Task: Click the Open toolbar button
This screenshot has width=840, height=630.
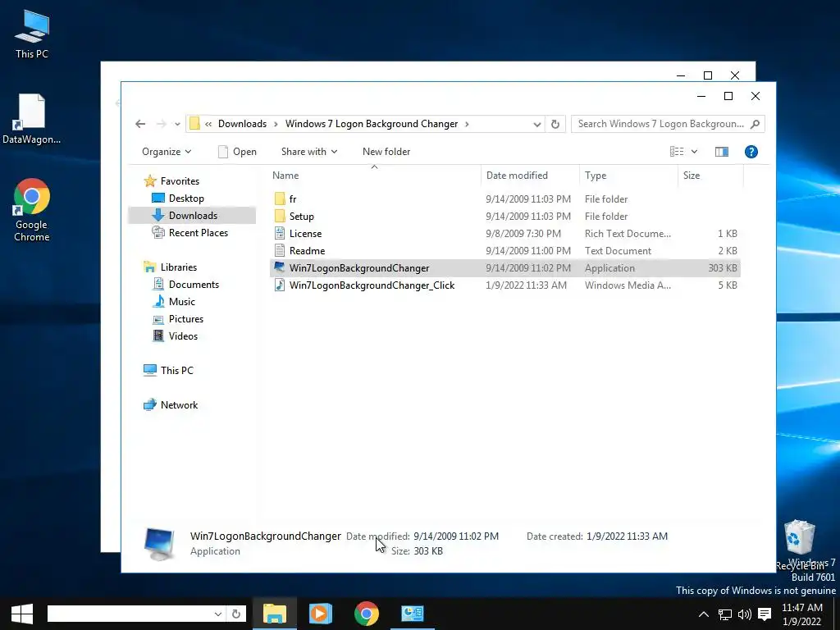Action: (237, 152)
